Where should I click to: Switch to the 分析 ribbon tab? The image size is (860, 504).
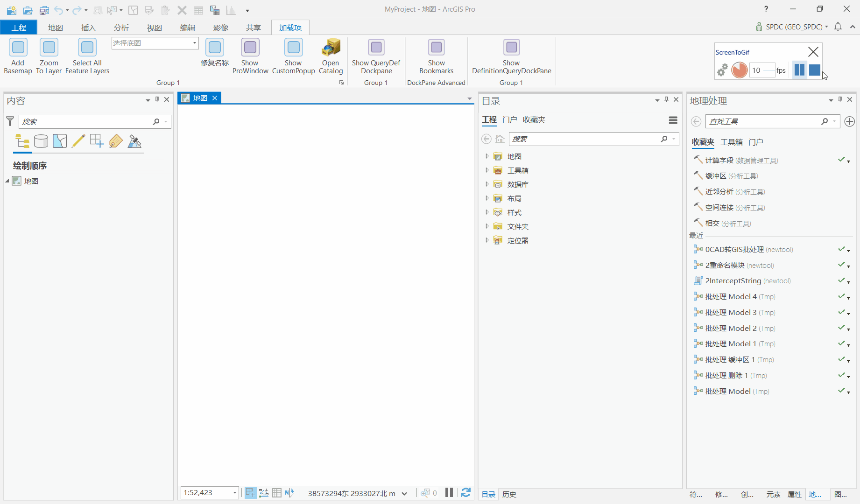tap(121, 28)
